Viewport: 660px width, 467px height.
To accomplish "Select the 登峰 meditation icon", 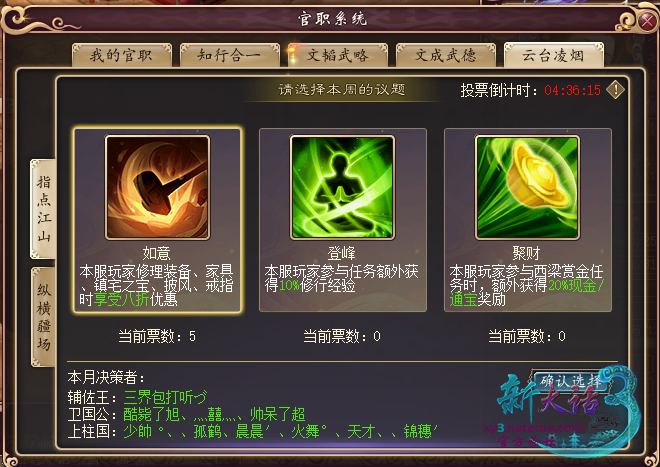I will [342, 188].
